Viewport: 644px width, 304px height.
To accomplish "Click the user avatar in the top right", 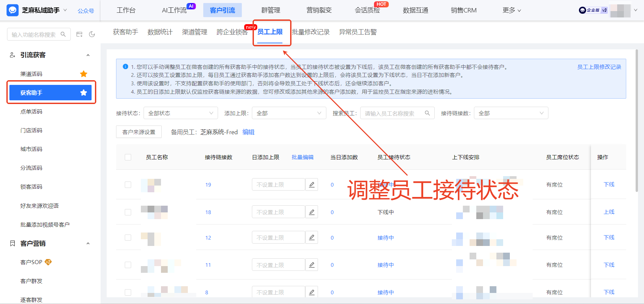I will tap(620, 10).
